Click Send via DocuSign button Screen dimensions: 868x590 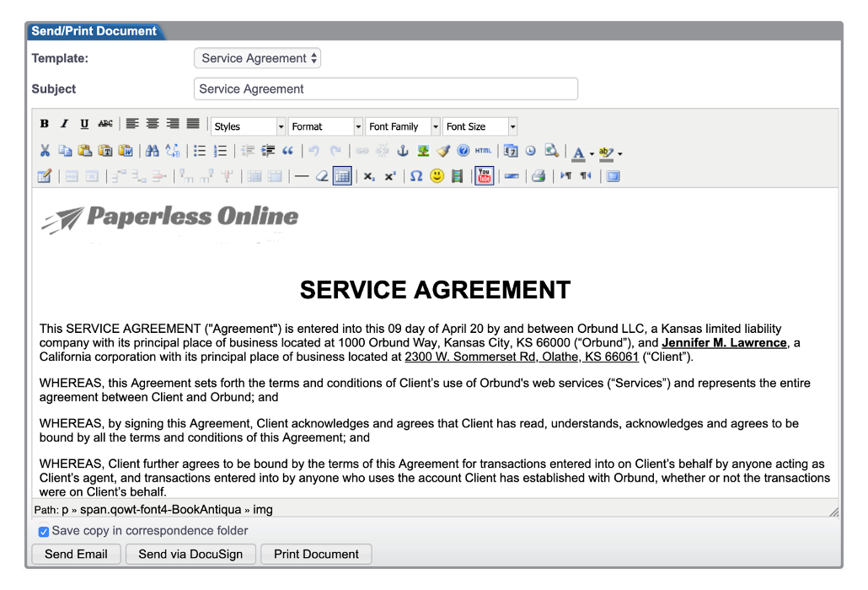pyautogui.click(x=190, y=554)
